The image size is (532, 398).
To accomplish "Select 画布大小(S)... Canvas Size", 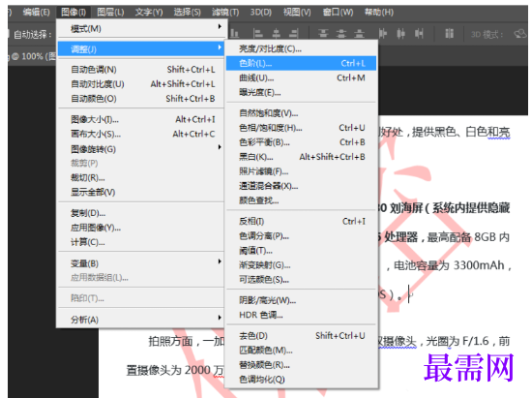I will point(140,135).
